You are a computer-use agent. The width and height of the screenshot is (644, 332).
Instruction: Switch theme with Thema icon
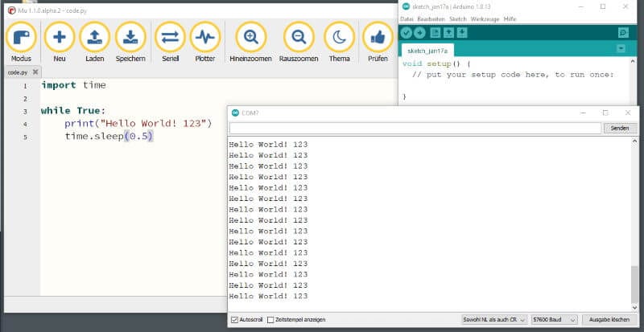(x=339, y=37)
